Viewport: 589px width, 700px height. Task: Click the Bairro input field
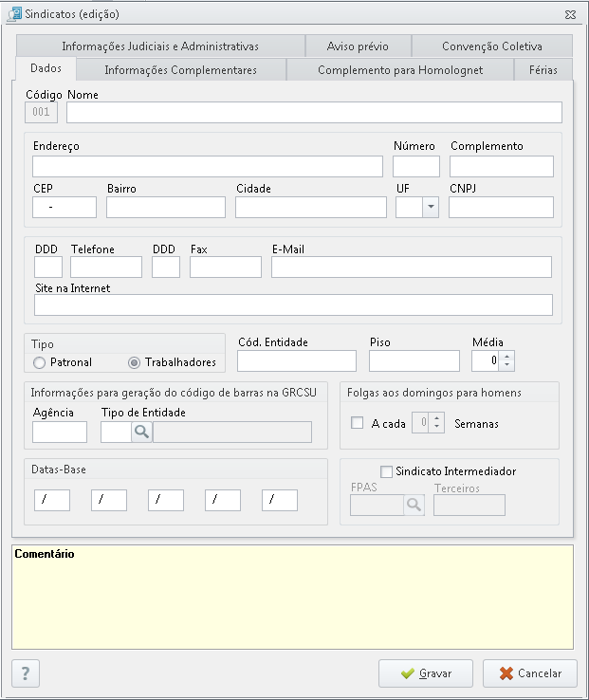point(166,207)
